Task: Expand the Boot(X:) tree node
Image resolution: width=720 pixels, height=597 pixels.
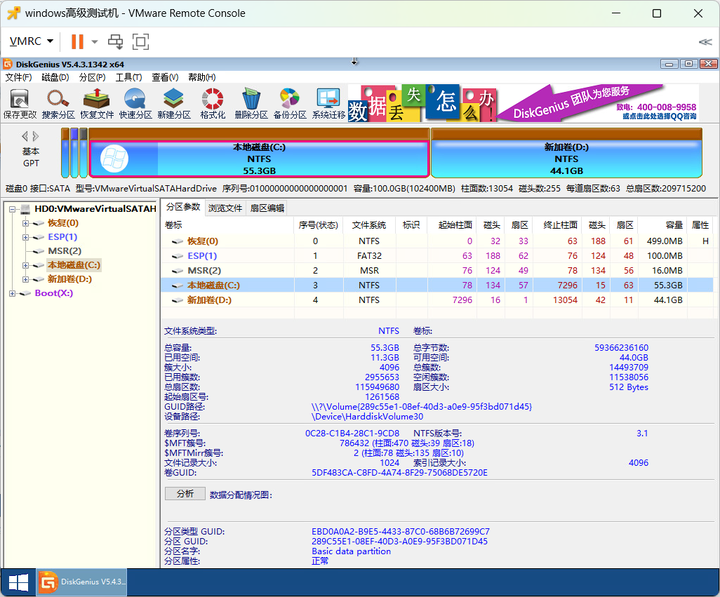Action: (12, 293)
